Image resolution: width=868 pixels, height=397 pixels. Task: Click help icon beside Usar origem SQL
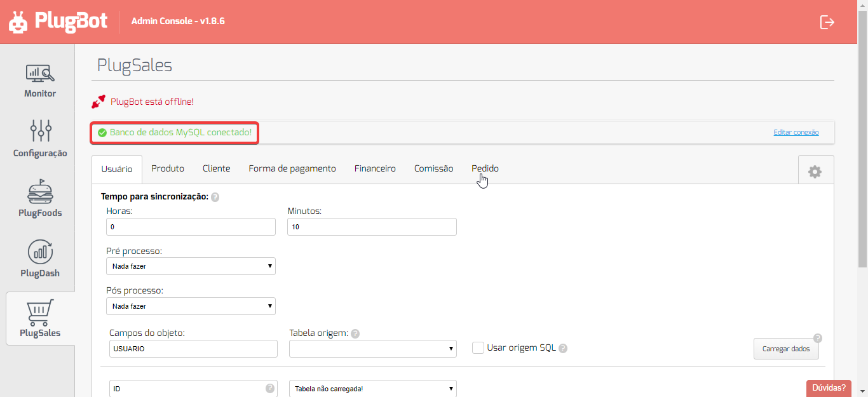[563, 348]
